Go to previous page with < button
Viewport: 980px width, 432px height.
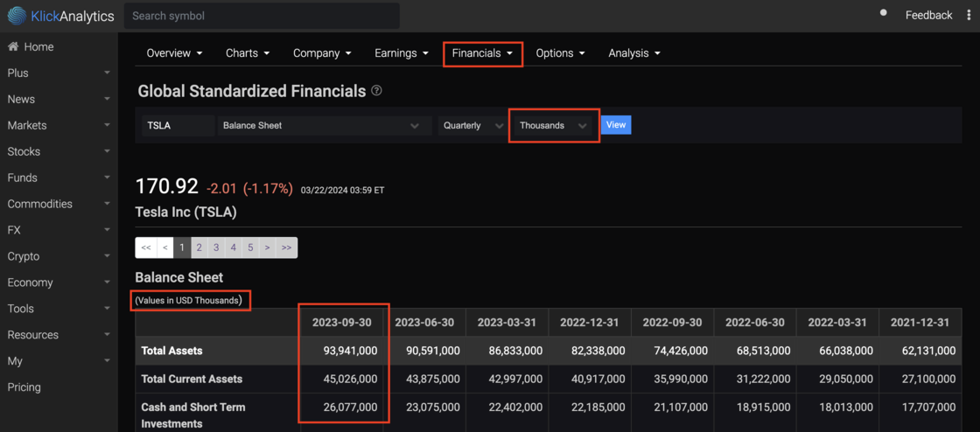tap(165, 247)
